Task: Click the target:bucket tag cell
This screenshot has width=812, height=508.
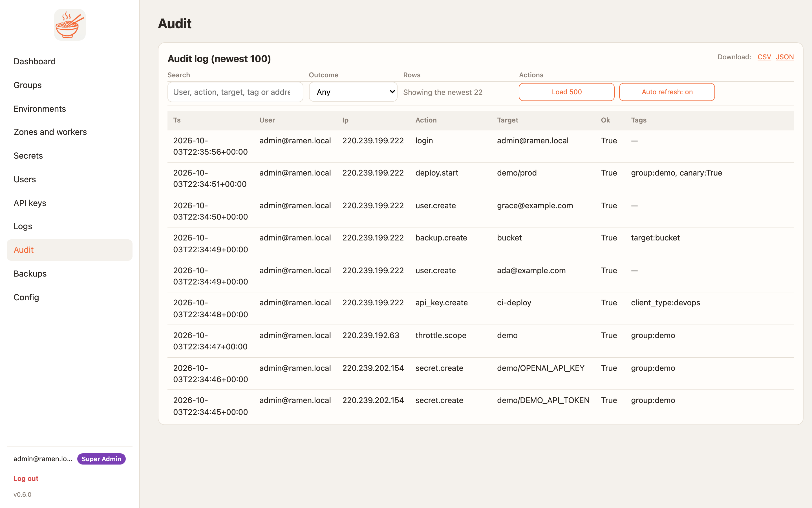Action: click(x=655, y=238)
